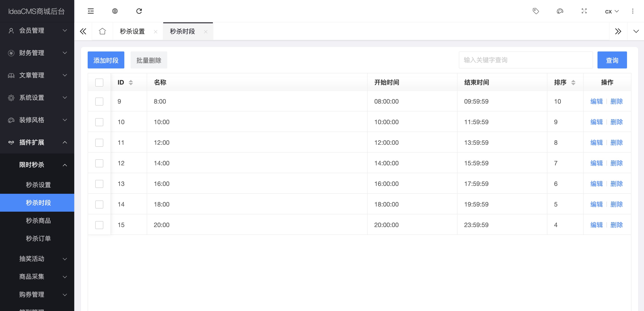Open the three-dot more options menu
Screen dimensions: 644x311
(633, 11)
